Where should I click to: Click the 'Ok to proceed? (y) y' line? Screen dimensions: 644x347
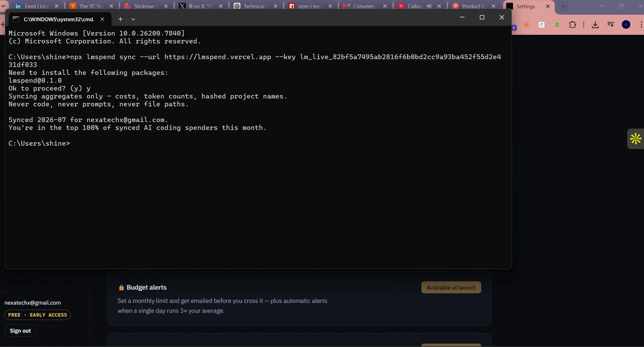pyautogui.click(x=50, y=88)
